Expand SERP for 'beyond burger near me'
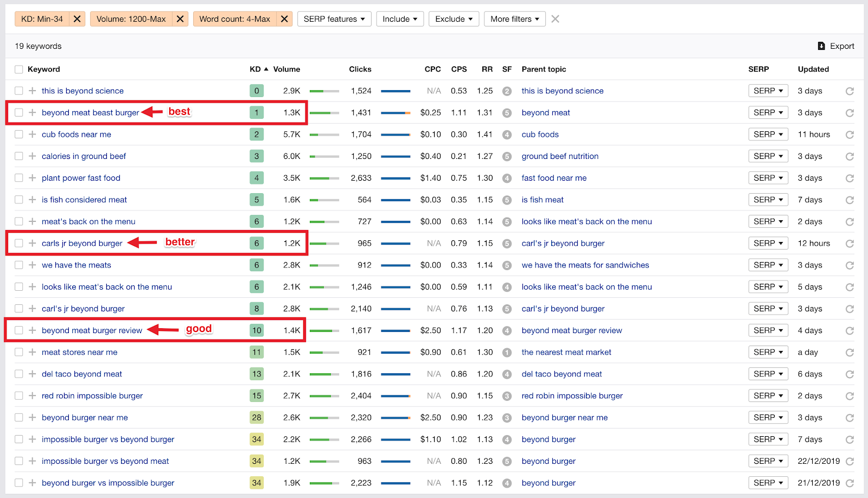Screen dimensions: 868x498 tap(768, 417)
